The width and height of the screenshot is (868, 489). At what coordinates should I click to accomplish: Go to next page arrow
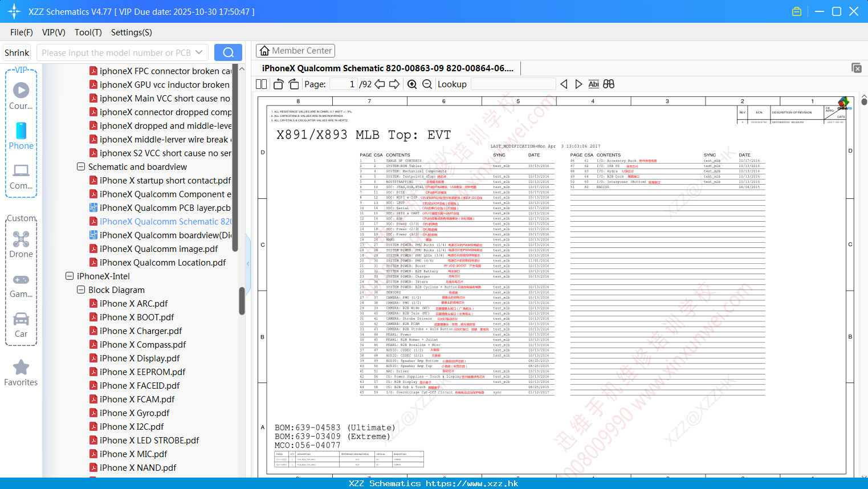[394, 84]
